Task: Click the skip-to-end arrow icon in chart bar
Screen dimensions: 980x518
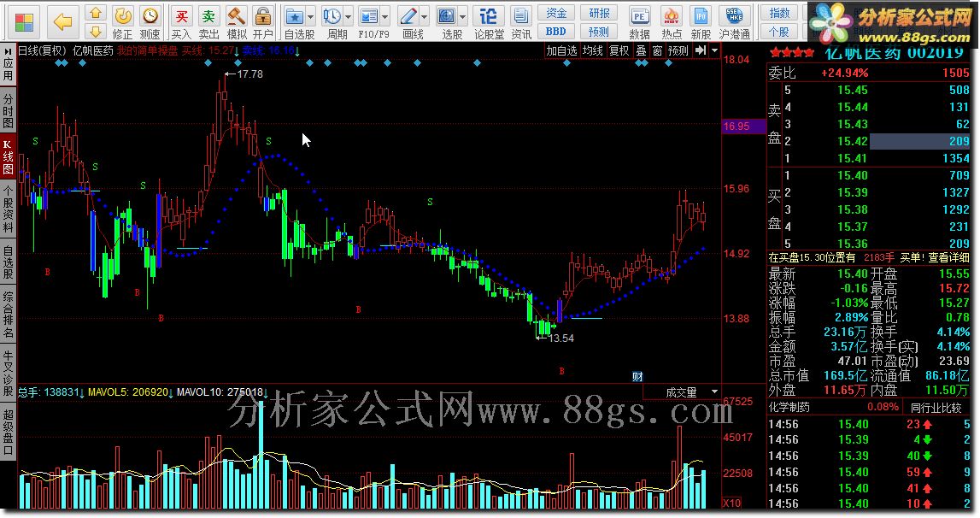Action: (x=701, y=50)
